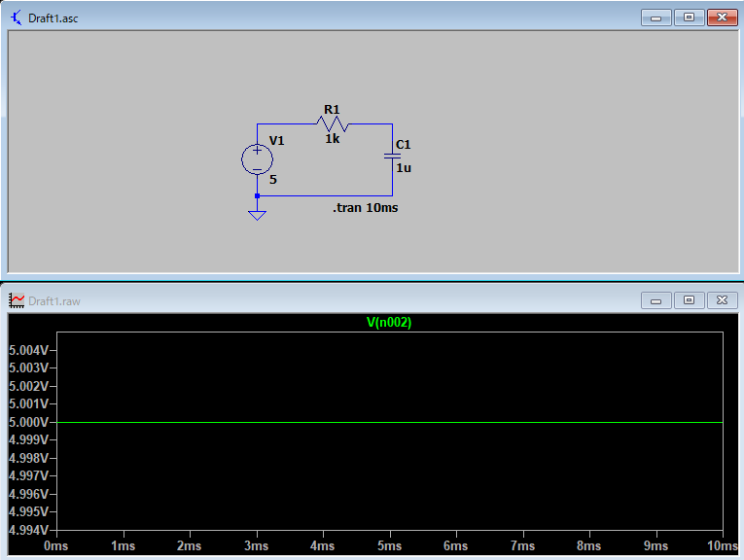
Task: Click the 1u capacitor value text
Action: [404, 167]
